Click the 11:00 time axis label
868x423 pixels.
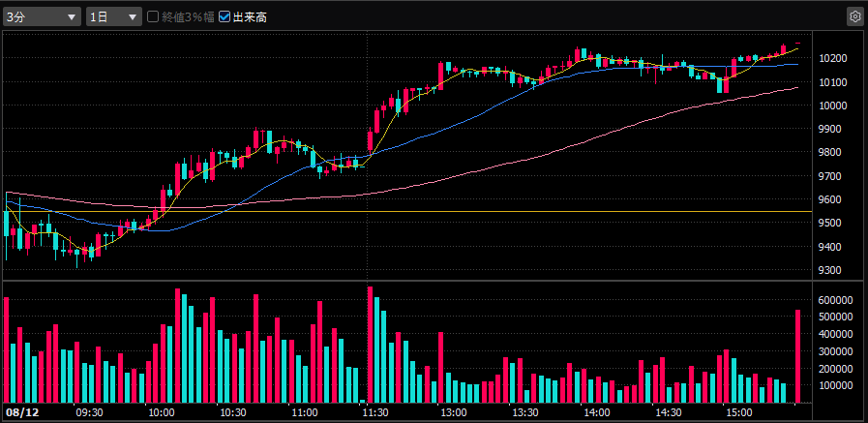coord(305,413)
